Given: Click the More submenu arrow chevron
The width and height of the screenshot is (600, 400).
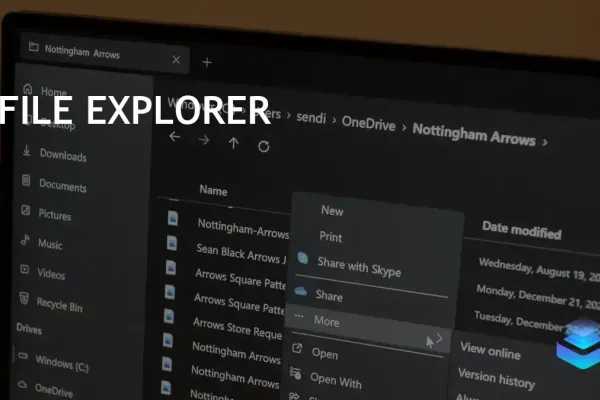Looking at the screenshot, I should coord(440,339).
